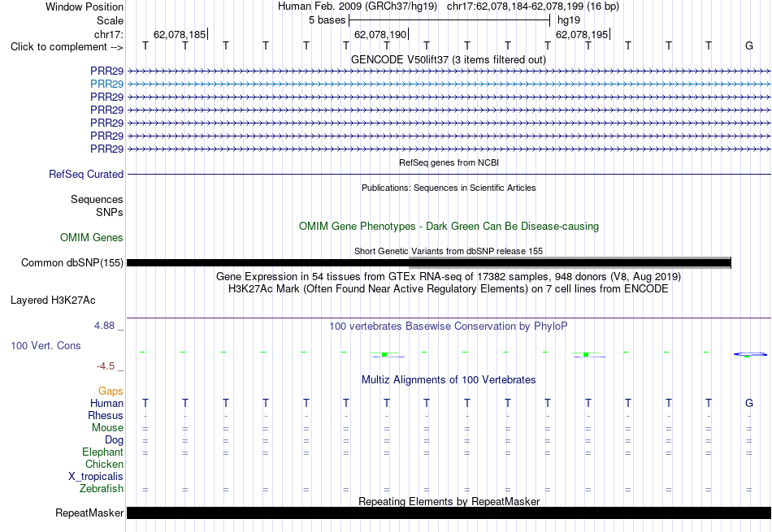772x532 pixels.
Task: Click 'Click to complement -->' label
Action: [67, 47]
